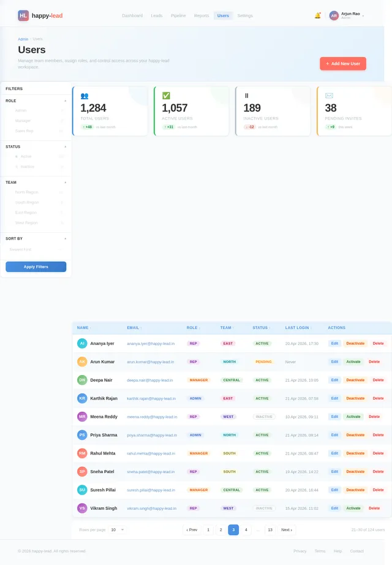Click the Add New User button
The width and height of the screenshot is (392, 565).
(x=343, y=63)
